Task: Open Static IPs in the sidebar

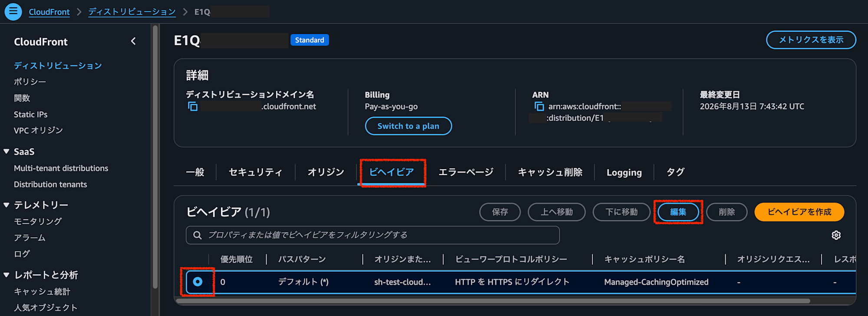Action: pyautogui.click(x=31, y=114)
